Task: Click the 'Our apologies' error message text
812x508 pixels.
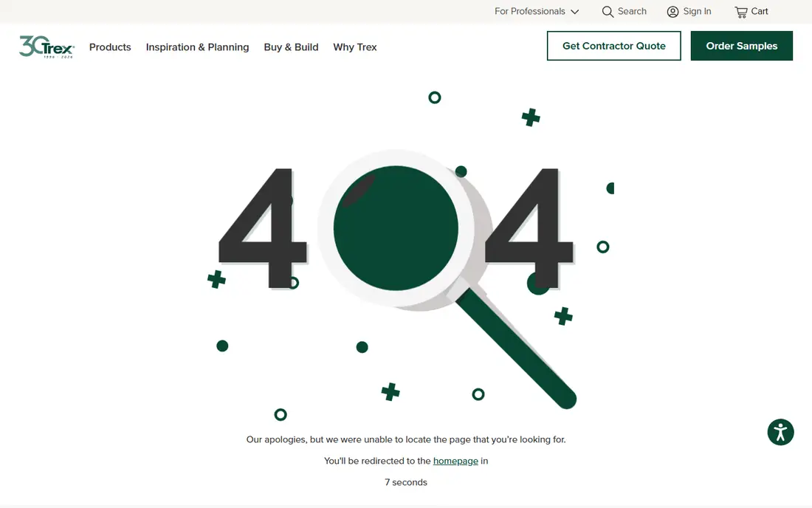Action: click(406, 439)
